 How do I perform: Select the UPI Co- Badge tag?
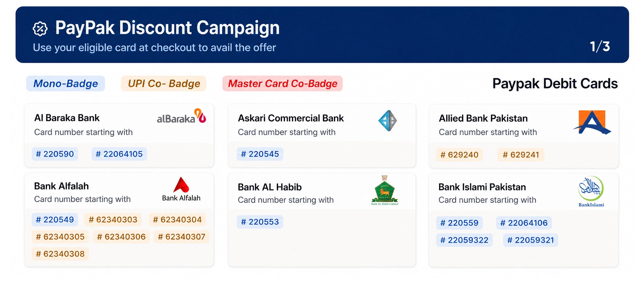point(164,84)
